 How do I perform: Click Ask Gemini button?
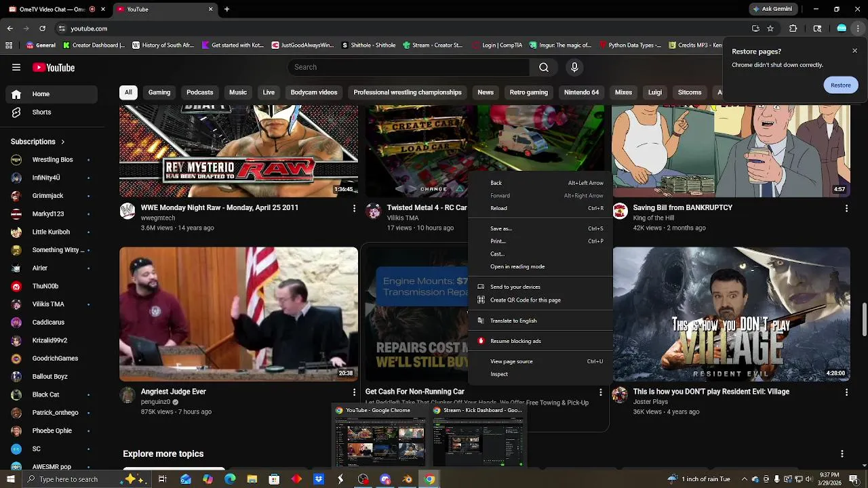772,9
